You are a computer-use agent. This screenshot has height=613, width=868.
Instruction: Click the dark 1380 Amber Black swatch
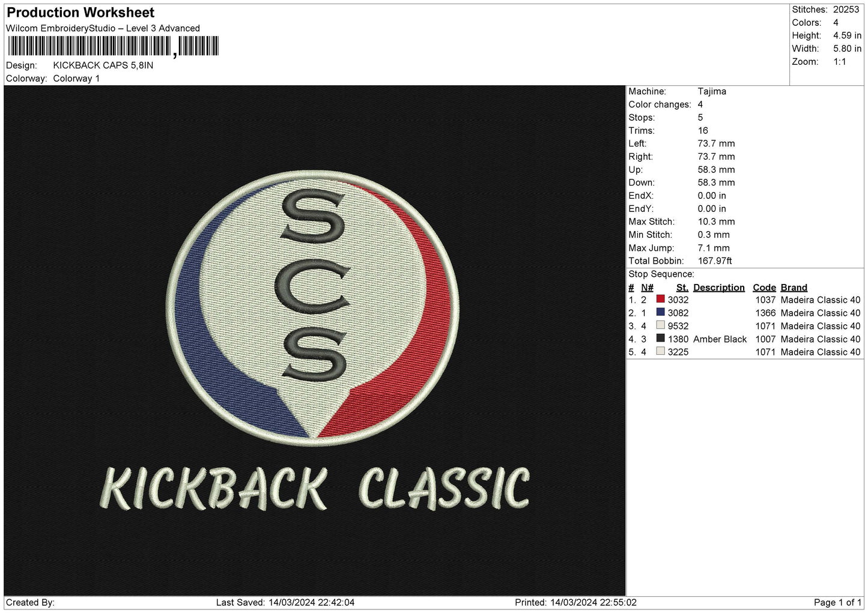[661, 339]
